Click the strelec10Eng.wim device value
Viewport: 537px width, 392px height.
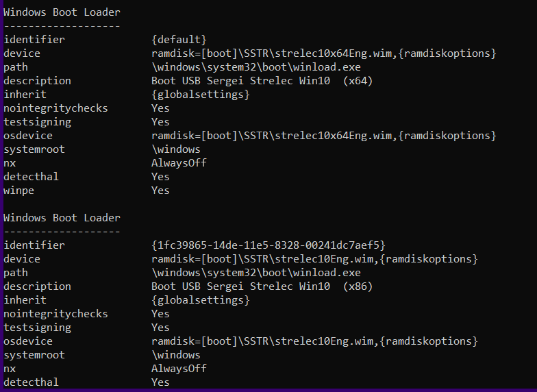coord(314,259)
